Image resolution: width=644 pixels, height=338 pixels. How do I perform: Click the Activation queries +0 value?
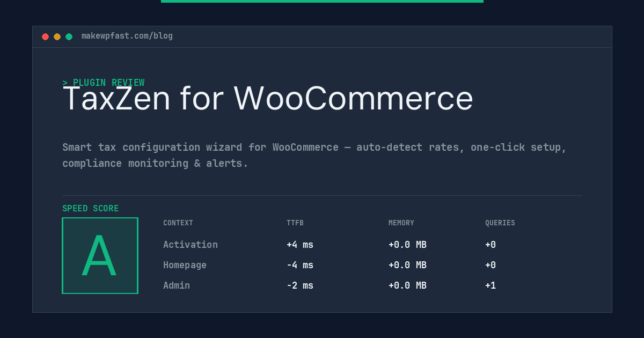[x=491, y=245]
